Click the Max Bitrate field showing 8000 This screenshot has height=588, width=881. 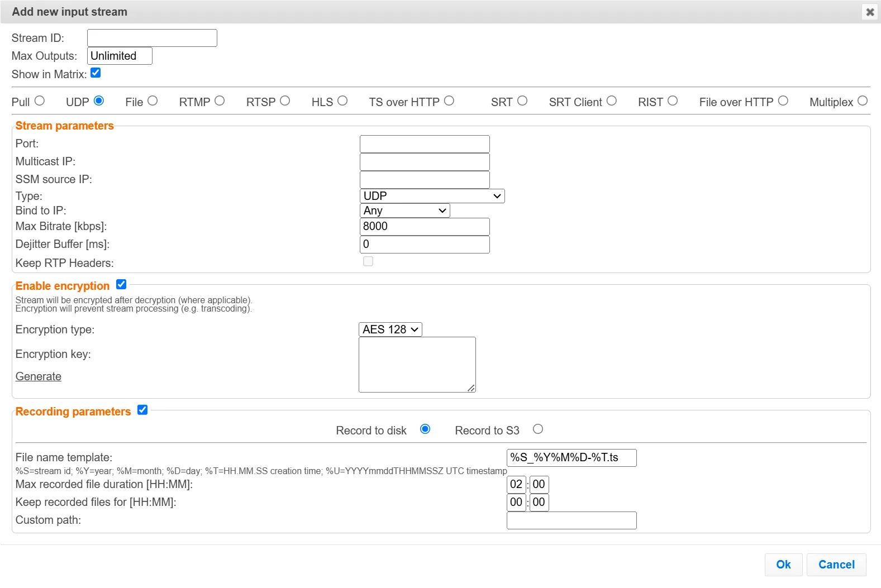[425, 227]
